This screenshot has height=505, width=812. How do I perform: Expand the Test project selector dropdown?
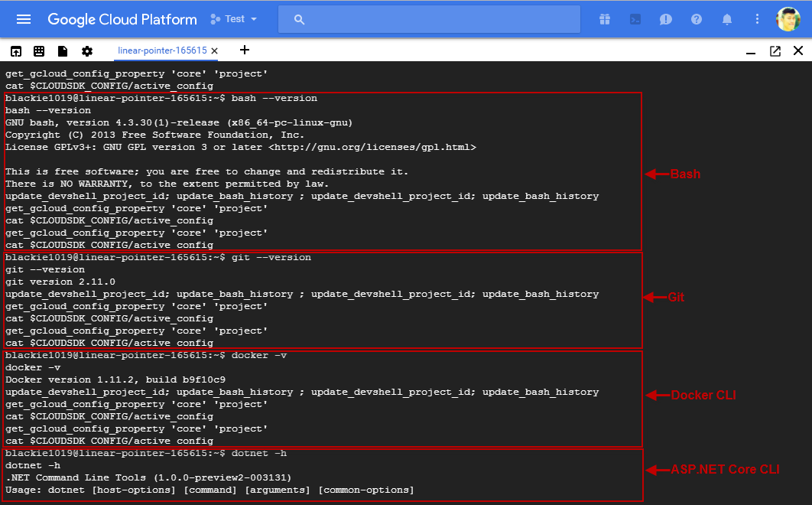click(x=234, y=19)
